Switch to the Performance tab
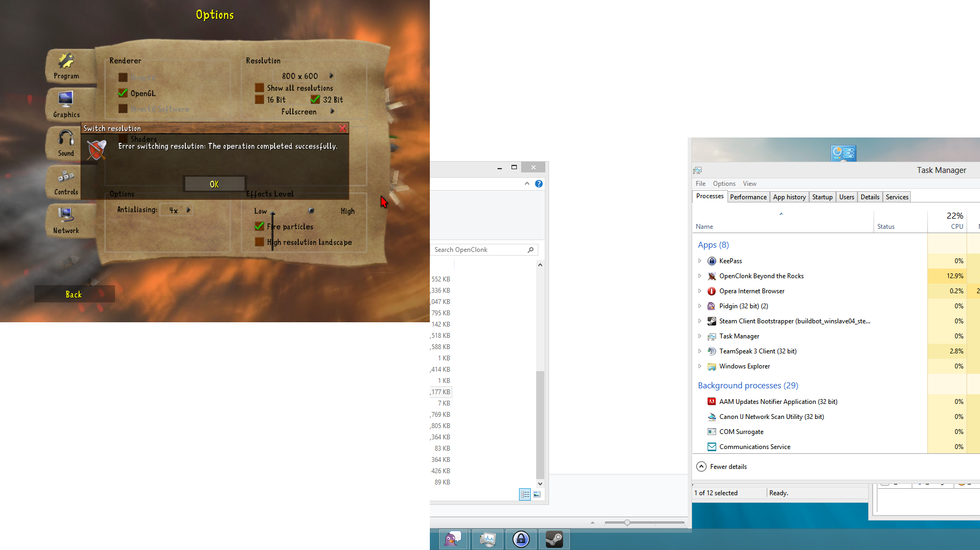Viewport: 980px width, 550px height. (748, 197)
